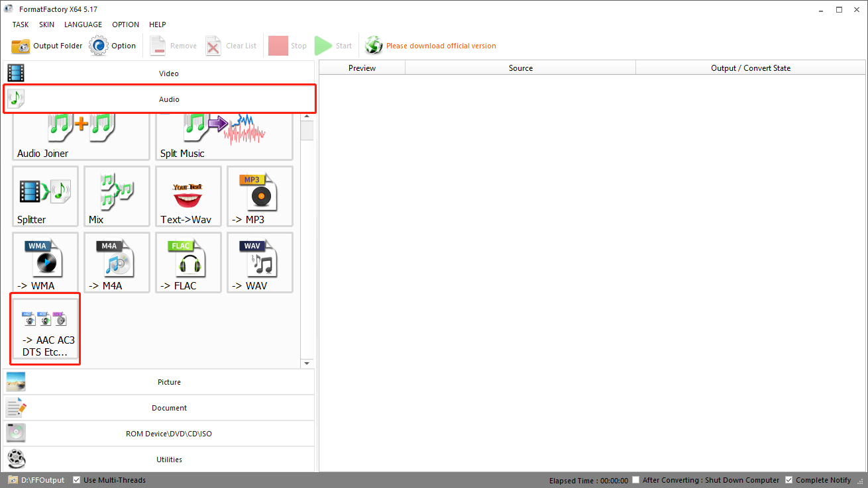Click the Source column header

coord(521,68)
